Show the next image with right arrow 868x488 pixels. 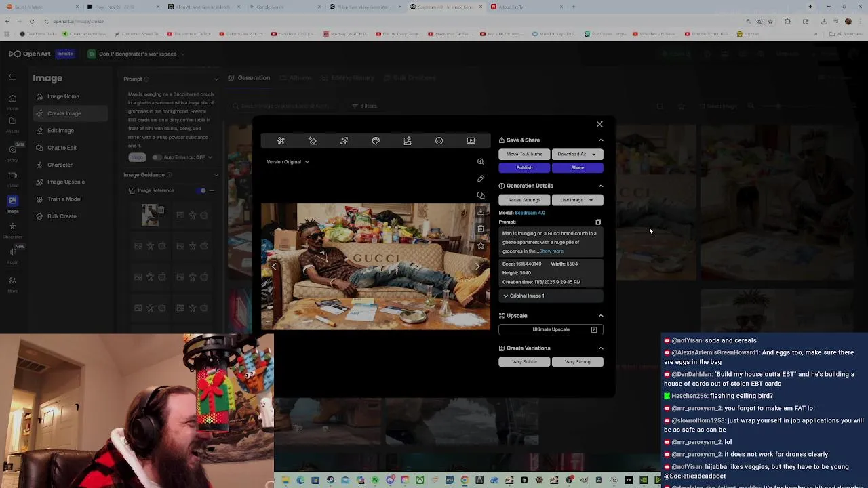pos(477,266)
